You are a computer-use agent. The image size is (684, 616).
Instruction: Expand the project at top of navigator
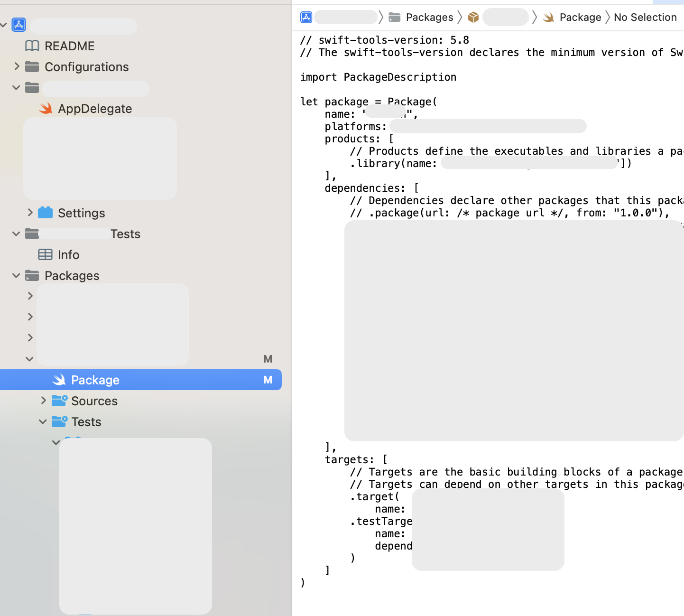[x=4, y=25]
